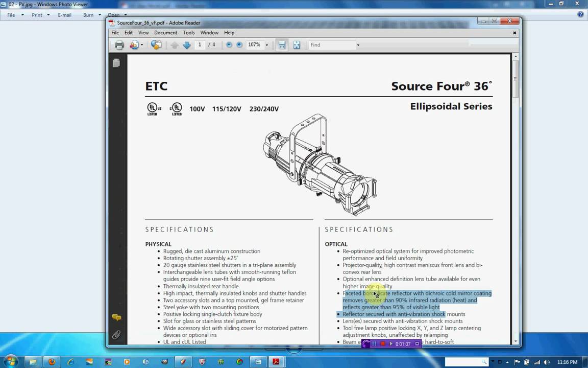Click the OPTICAL subheading

[x=336, y=244]
